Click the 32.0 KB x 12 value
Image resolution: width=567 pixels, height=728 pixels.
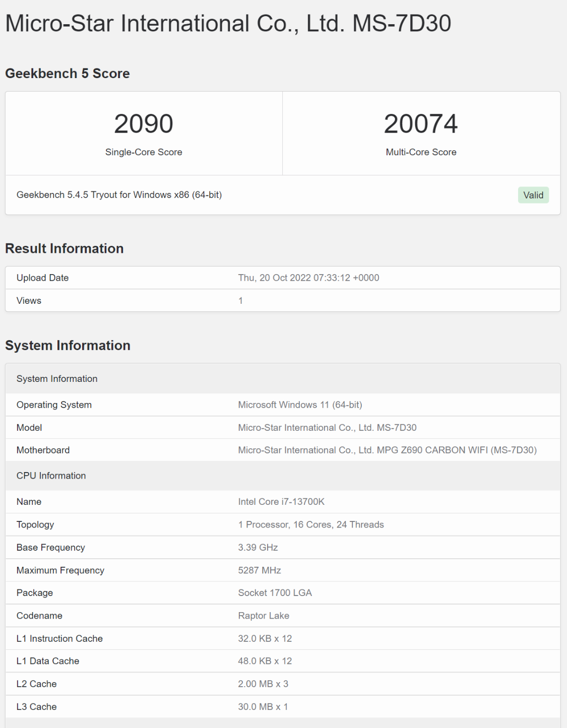click(x=265, y=639)
